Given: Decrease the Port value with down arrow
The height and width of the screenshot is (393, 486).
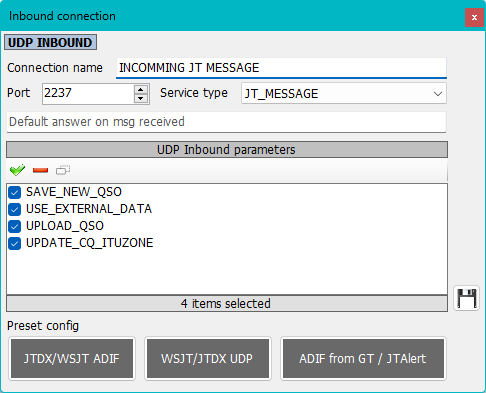Looking at the screenshot, I should (141, 98).
